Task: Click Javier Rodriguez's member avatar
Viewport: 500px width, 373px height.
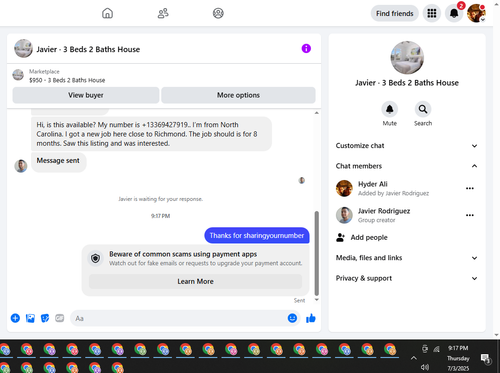Action: [344, 215]
